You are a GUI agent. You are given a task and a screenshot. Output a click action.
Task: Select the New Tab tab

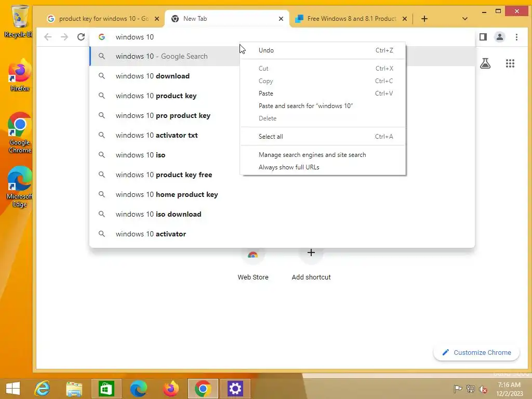tap(227, 19)
